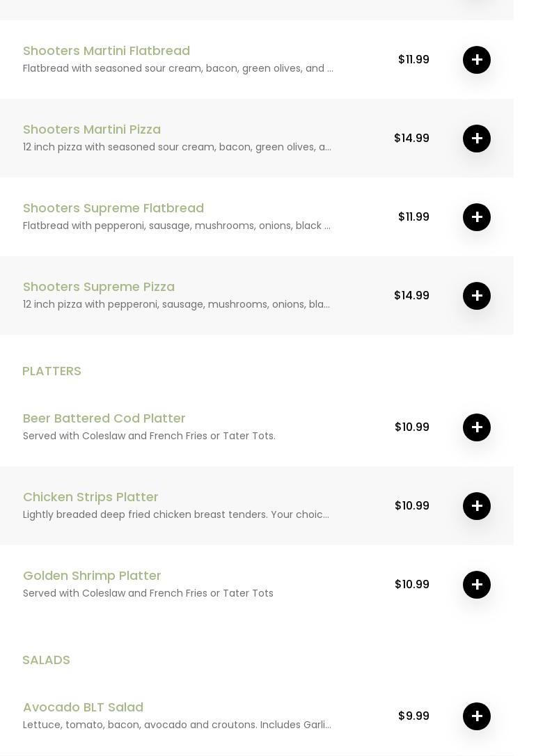Add Avocado BLT Salad to order

pos(477,716)
